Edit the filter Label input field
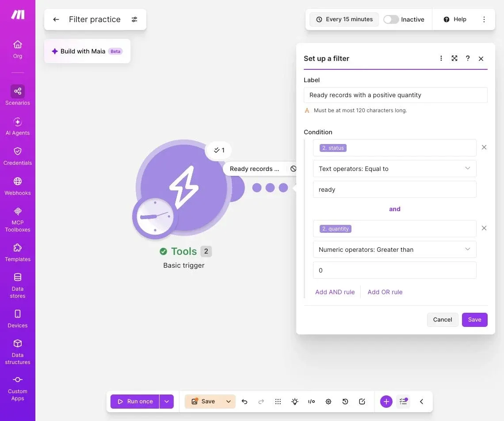Screen dimensions: 504x421 tap(395, 95)
